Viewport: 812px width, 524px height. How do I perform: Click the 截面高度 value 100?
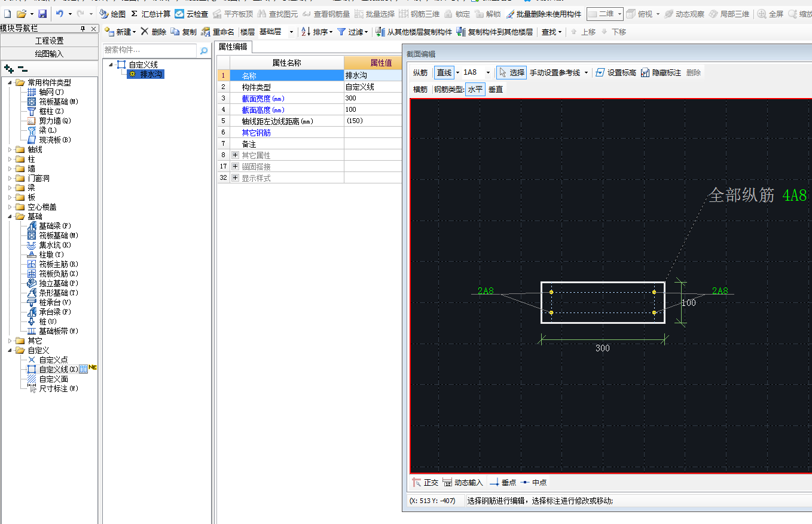373,109
